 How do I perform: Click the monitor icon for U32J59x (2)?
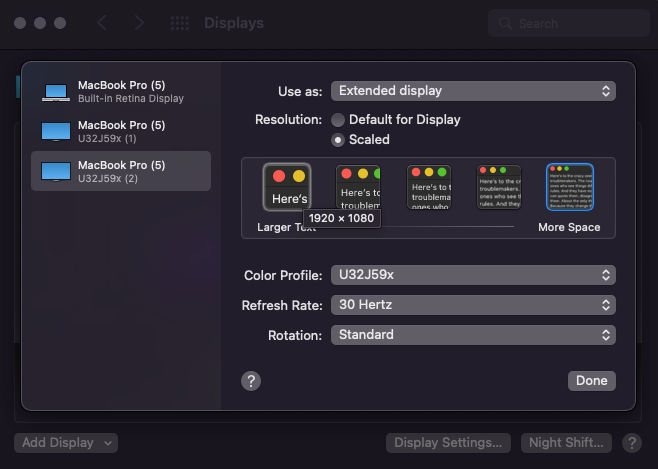click(56, 172)
